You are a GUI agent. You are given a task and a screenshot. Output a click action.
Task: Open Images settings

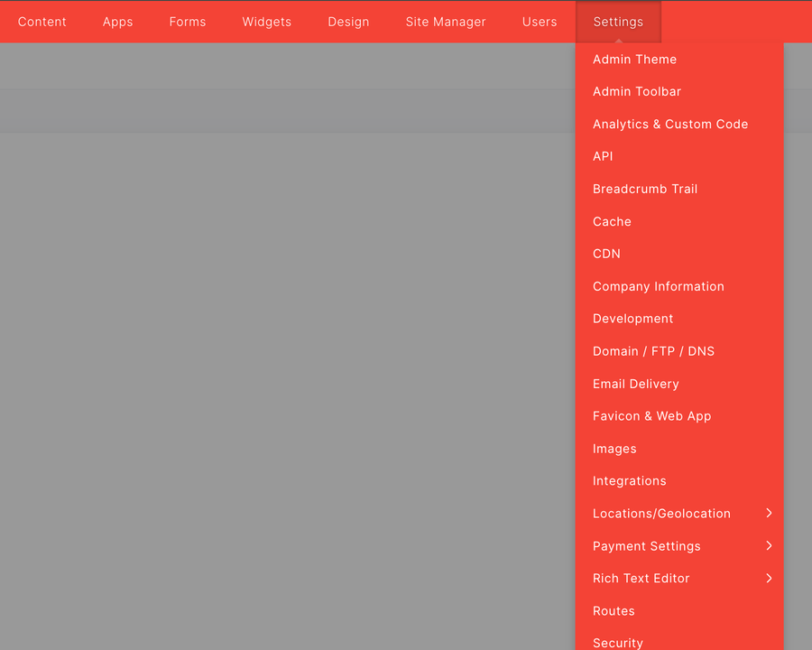point(679,449)
